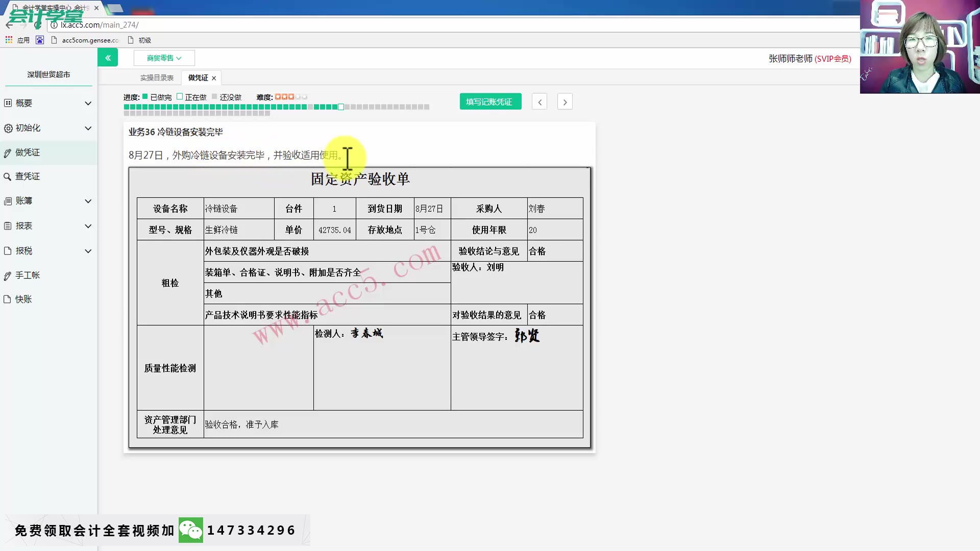Click the WeChat icon in the bottom banner
This screenshot has height=551, width=980.
(x=191, y=530)
